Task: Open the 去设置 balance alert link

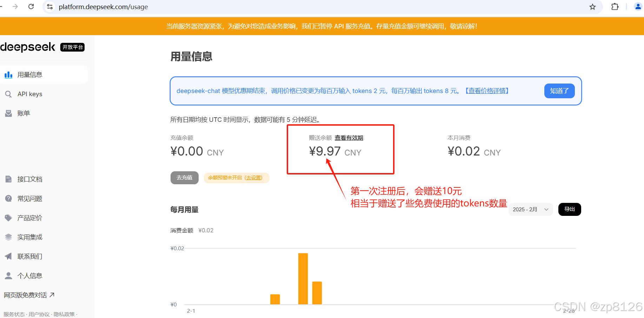Action: click(x=253, y=178)
